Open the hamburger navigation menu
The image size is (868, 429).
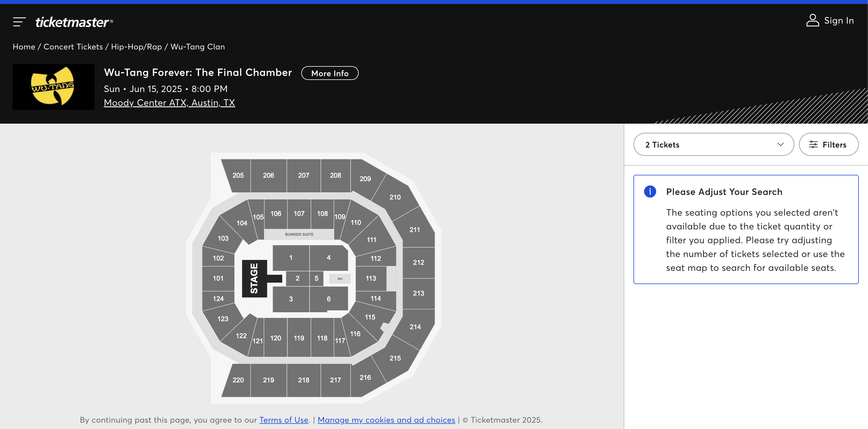(x=19, y=22)
